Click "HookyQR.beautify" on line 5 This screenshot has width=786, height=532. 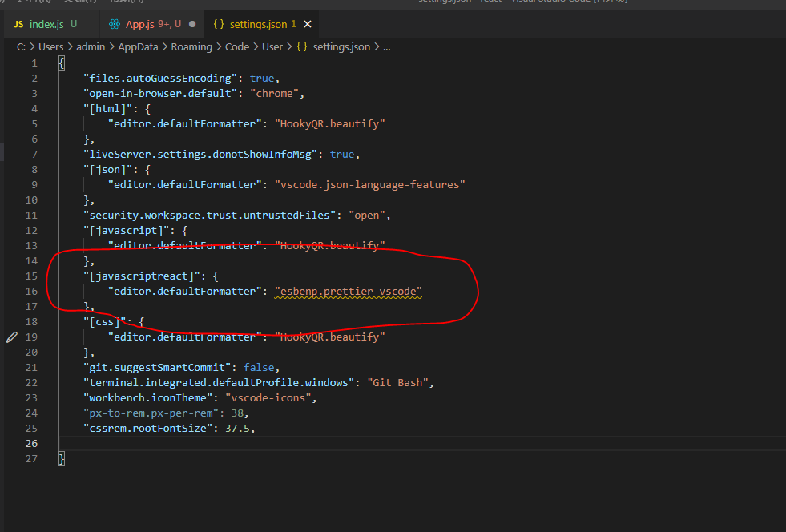click(330, 124)
